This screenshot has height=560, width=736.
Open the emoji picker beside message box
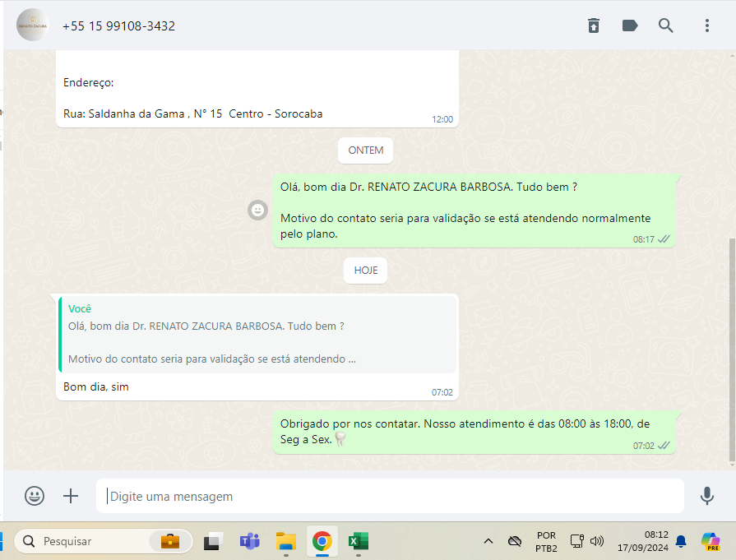(x=35, y=496)
